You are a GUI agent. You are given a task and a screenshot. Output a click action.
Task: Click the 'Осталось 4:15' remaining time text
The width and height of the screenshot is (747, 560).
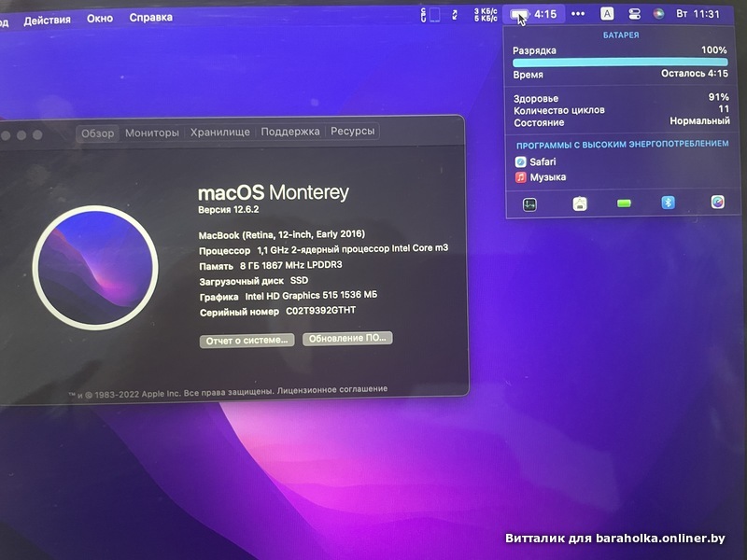pos(694,74)
